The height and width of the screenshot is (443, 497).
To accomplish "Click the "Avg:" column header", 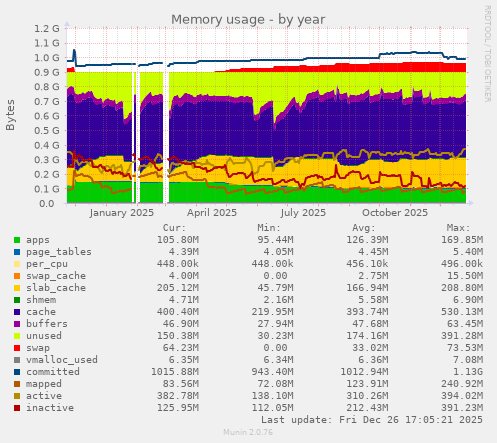I will pos(364,228).
